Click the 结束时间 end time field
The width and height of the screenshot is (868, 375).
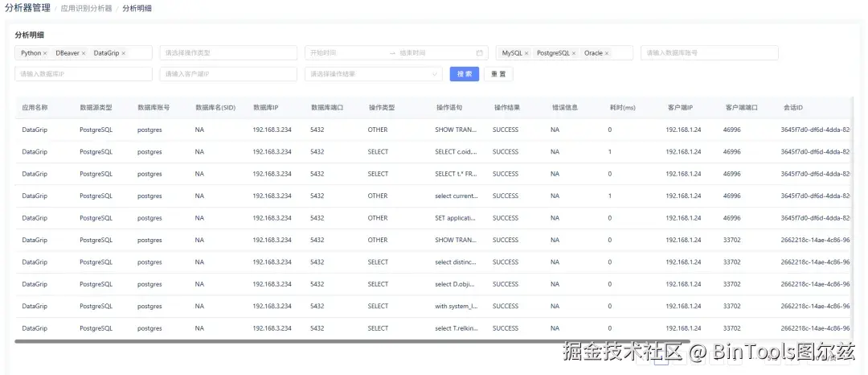click(435, 53)
